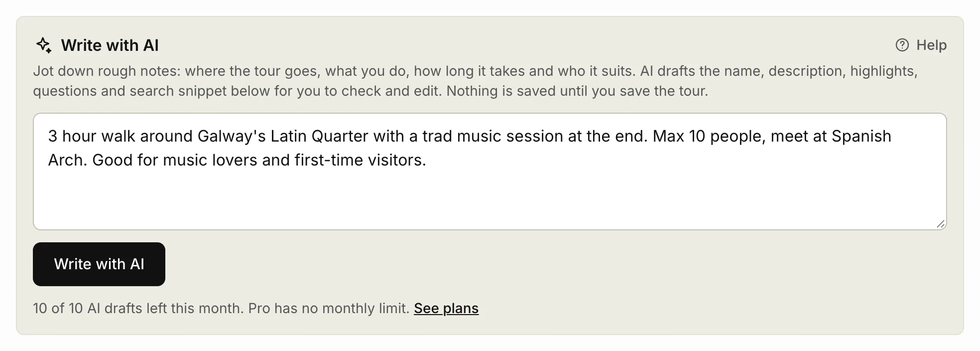
Task: Click the "Pro has no monthly limit" text
Action: [329, 309]
